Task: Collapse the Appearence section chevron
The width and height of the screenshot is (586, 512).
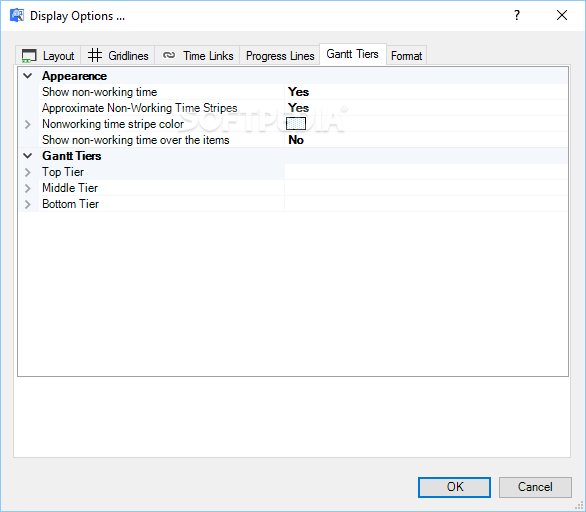Action: pyautogui.click(x=28, y=76)
